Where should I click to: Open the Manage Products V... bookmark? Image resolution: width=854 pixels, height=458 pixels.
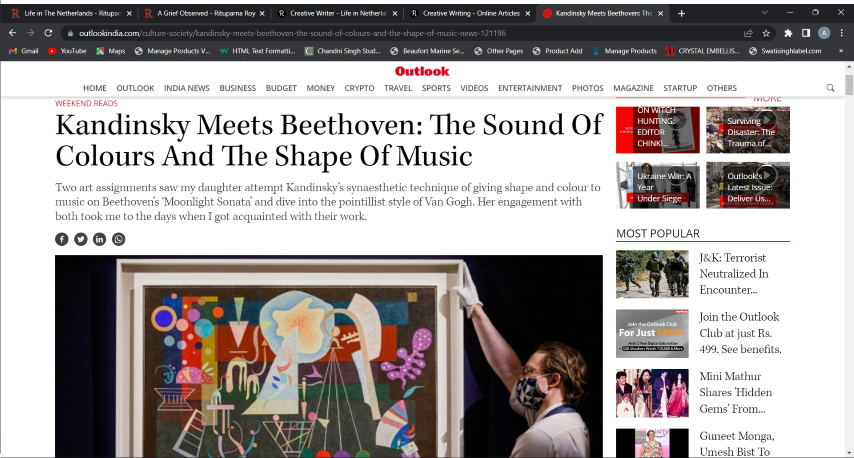pos(173,51)
